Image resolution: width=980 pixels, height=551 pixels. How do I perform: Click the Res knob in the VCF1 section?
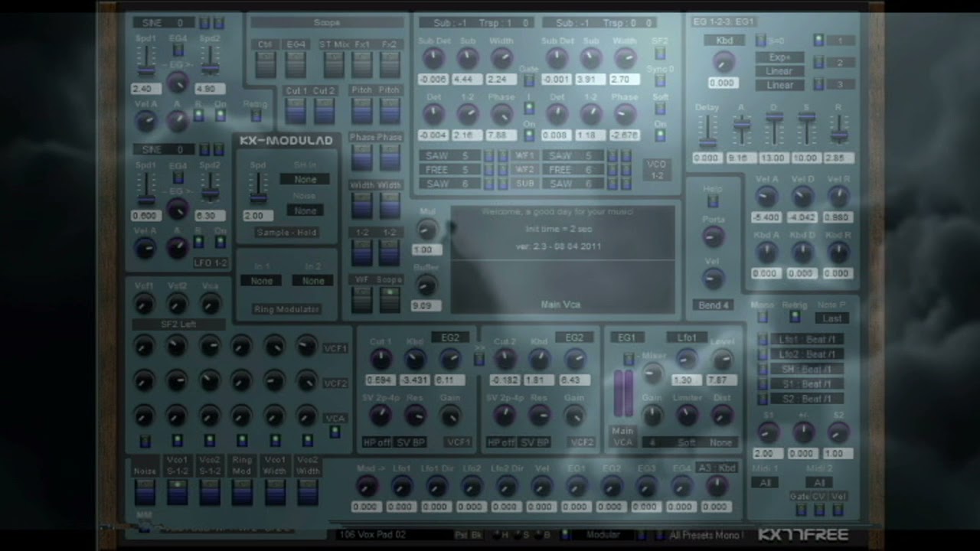tap(414, 416)
